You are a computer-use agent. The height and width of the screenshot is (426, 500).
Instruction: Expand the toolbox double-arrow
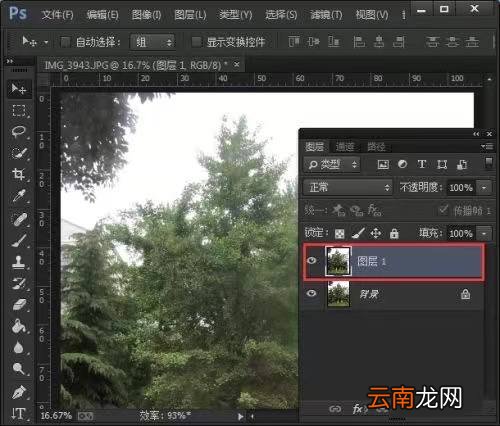pyautogui.click(x=10, y=61)
